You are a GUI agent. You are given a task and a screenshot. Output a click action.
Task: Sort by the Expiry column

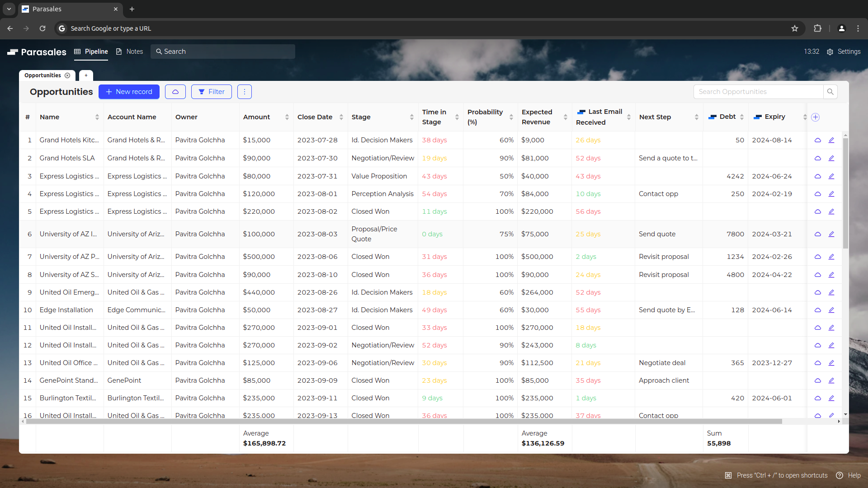[x=805, y=117]
